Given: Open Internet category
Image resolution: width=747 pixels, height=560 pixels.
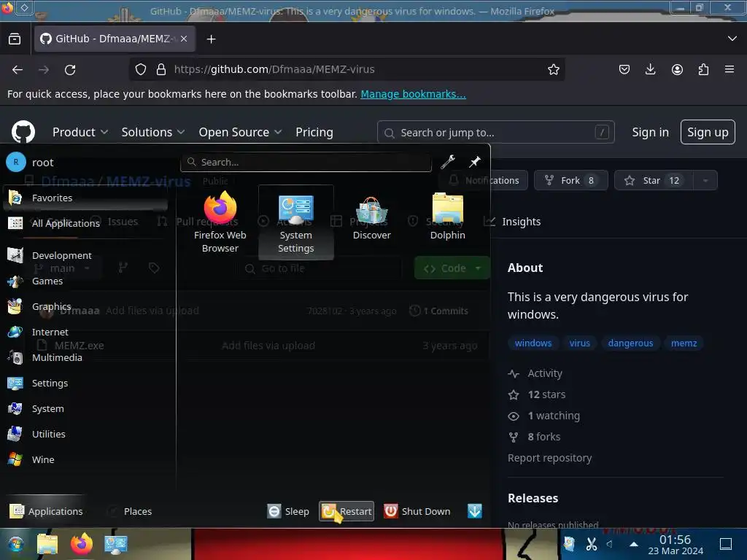Looking at the screenshot, I should [x=86, y=332].
